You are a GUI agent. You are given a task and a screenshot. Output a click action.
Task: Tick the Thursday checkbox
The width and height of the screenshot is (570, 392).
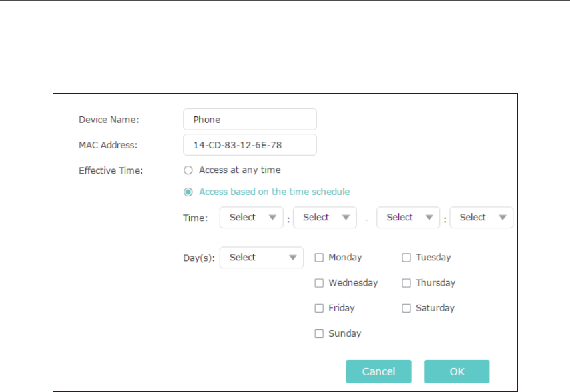(x=406, y=283)
